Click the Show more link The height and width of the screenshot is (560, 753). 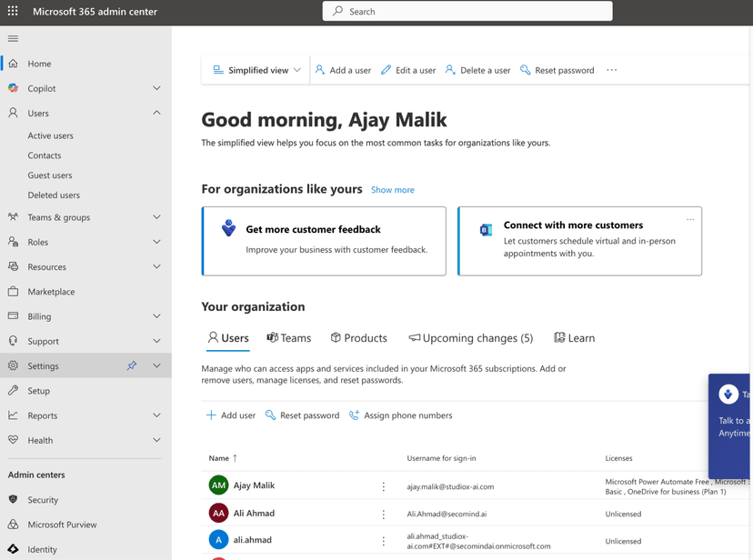[x=392, y=190]
